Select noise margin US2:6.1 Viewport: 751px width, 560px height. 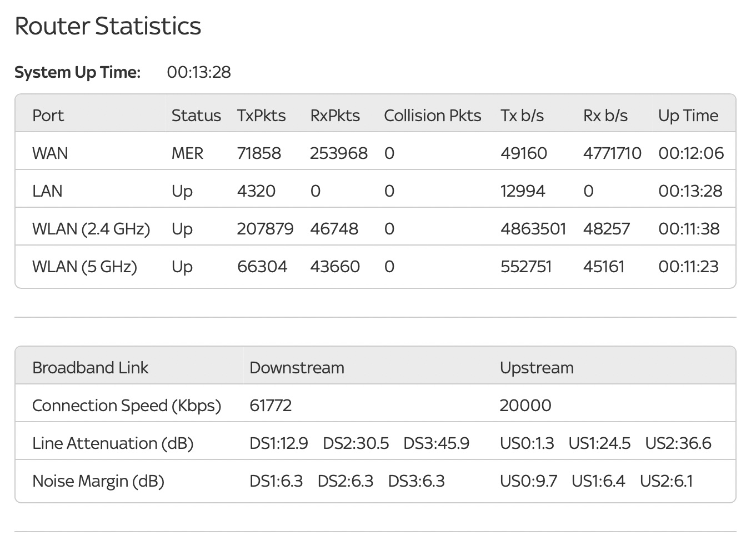pyautogui.click(x=667, y=481)
